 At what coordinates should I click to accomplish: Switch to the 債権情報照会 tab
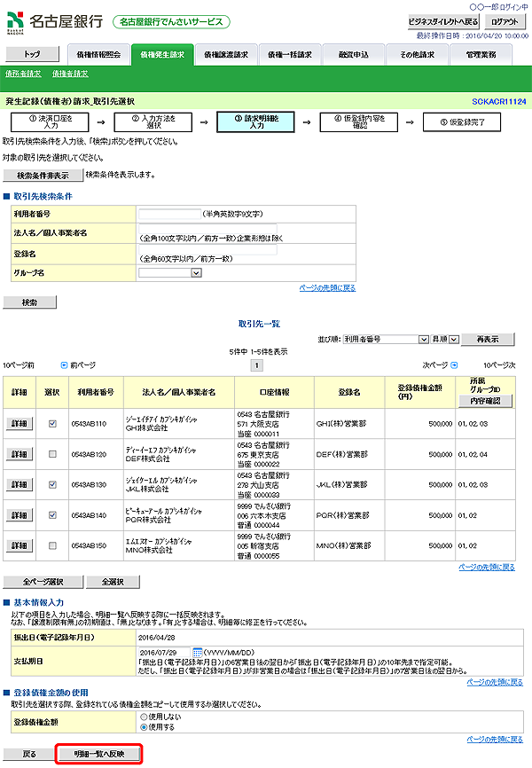coord(99,55)
